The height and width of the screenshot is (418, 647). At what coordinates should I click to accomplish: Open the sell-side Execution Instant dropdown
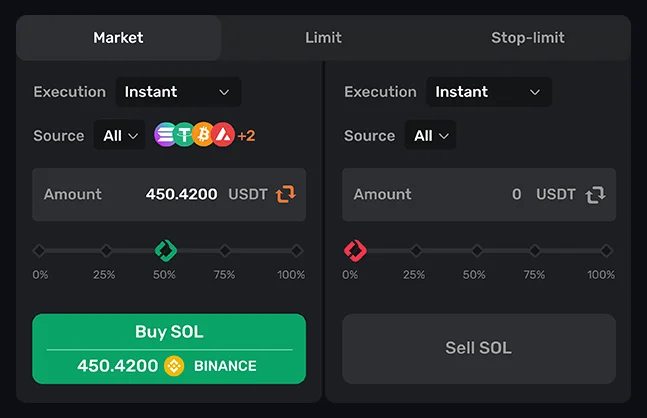pyautogui.click(x=488, y=92)
